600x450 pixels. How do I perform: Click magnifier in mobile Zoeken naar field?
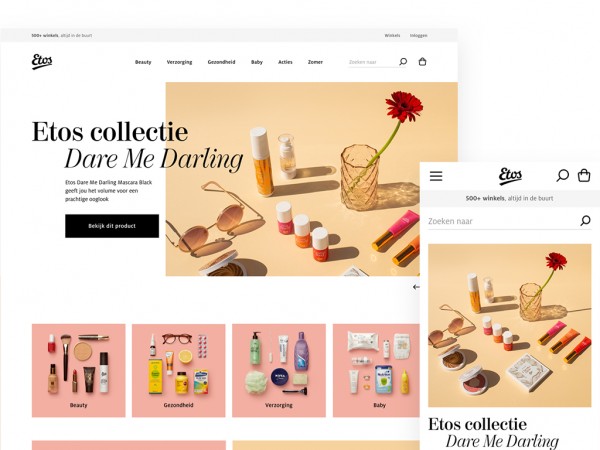585,220
